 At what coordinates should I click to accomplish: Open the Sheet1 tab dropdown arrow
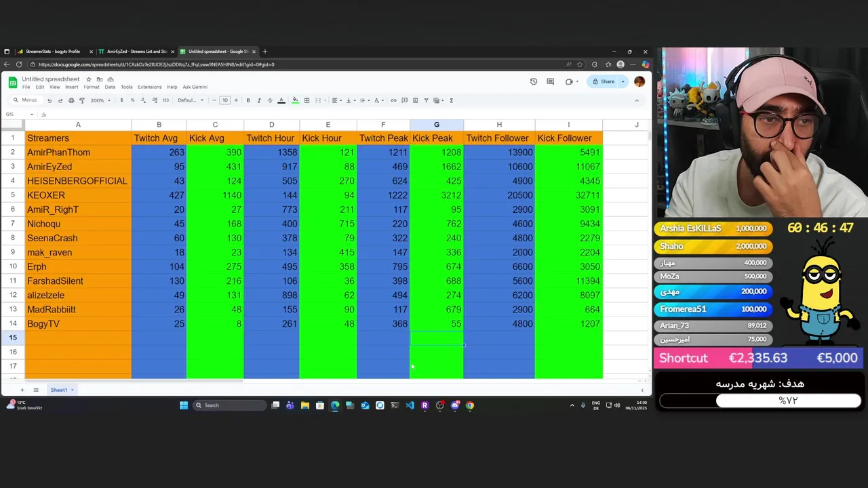[x=72, y=390]
